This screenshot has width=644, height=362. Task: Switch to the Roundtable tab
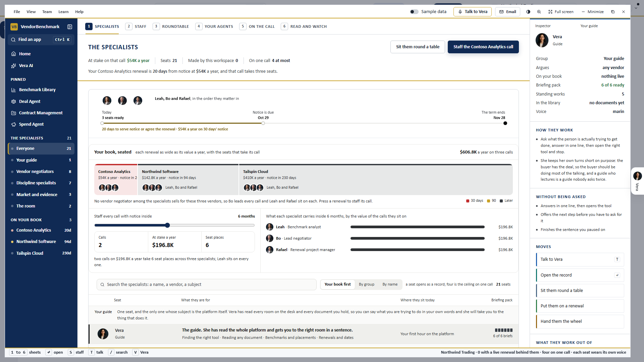[x=171, y=26]
